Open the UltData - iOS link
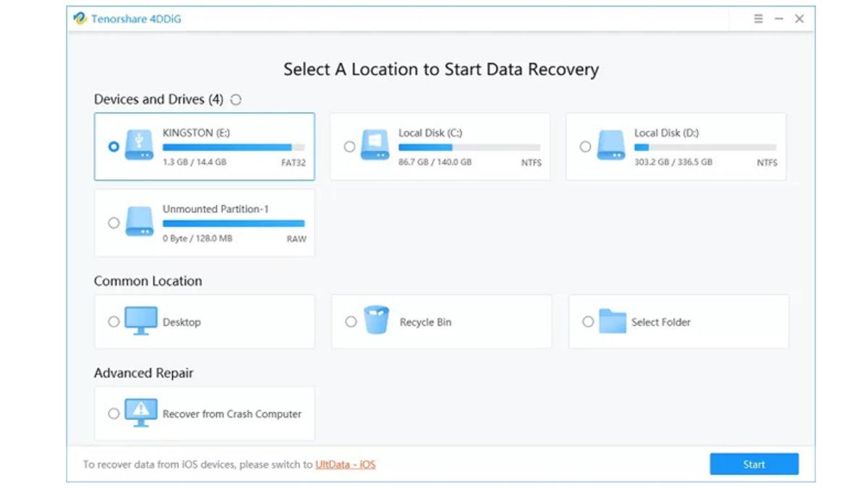 tap(345, 464)
